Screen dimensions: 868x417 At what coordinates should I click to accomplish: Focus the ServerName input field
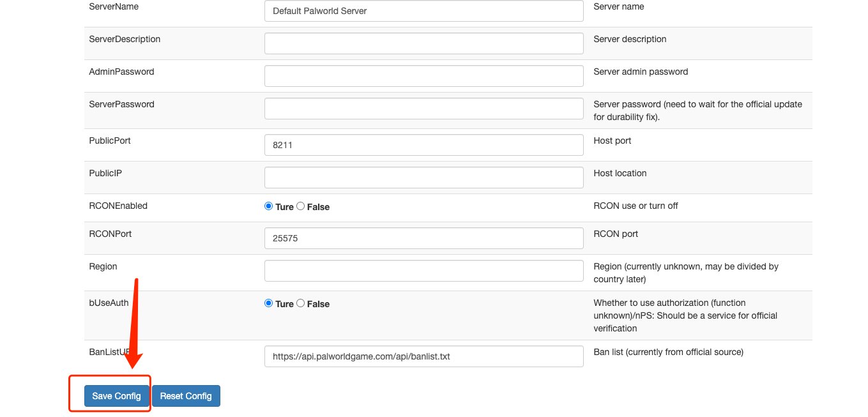coord(423,11)
